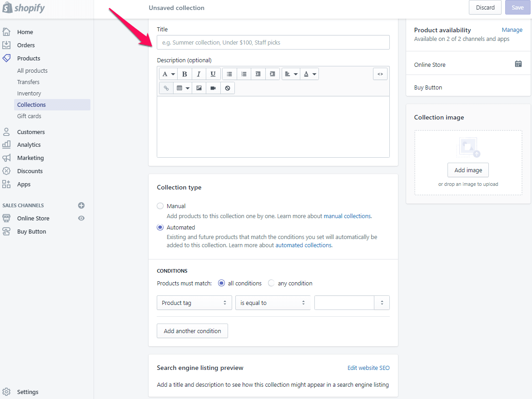Click the Buy Button channel icon
Screen dimensions: 532x399
click(6, 231)
